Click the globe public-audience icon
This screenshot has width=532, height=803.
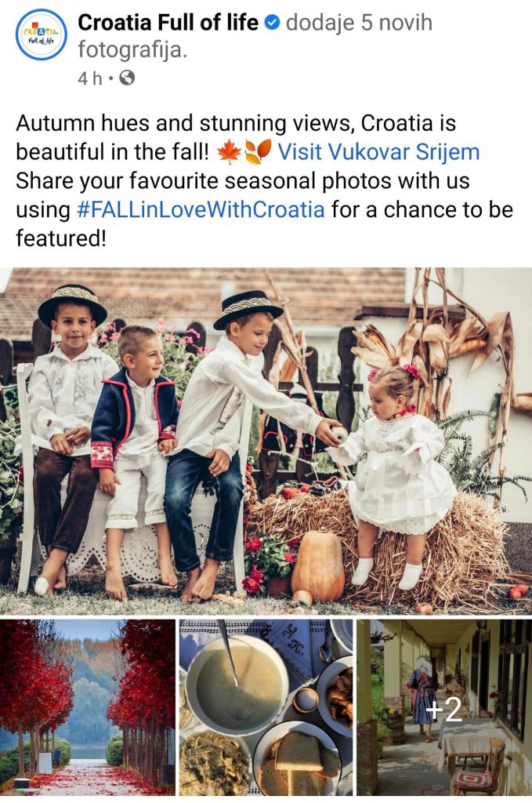click(127, 78)
